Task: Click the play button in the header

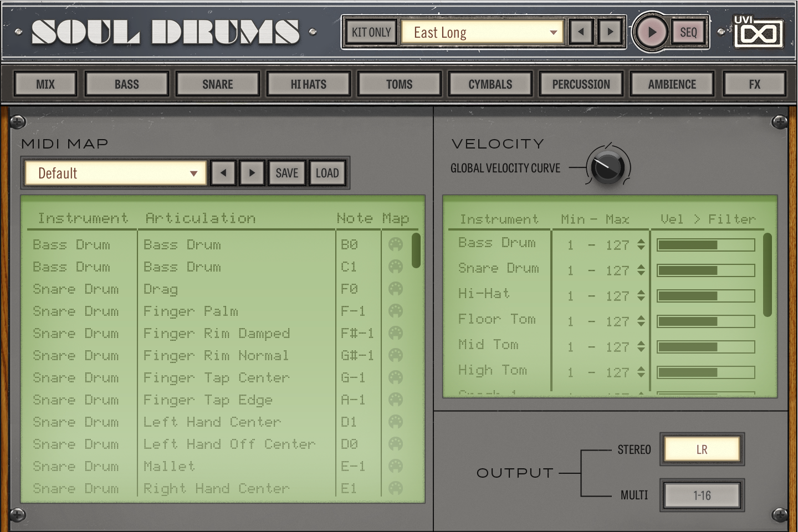Action: tap(652, 32)
